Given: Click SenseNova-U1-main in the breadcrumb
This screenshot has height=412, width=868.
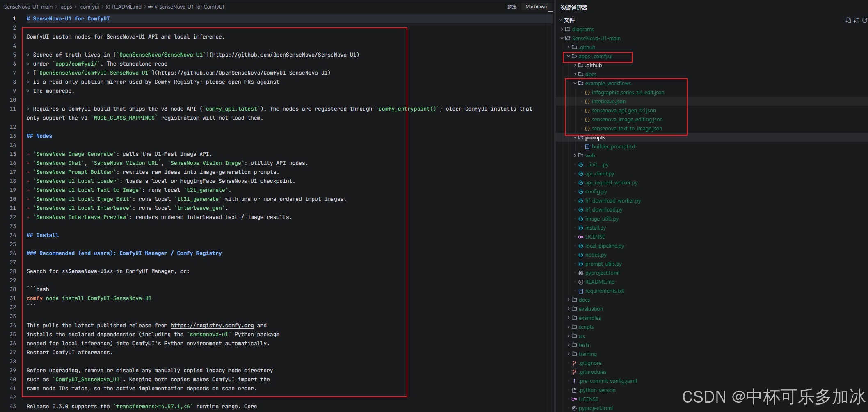Looking at the screenshot, I should pyautogui.click(x=28, y=7).
